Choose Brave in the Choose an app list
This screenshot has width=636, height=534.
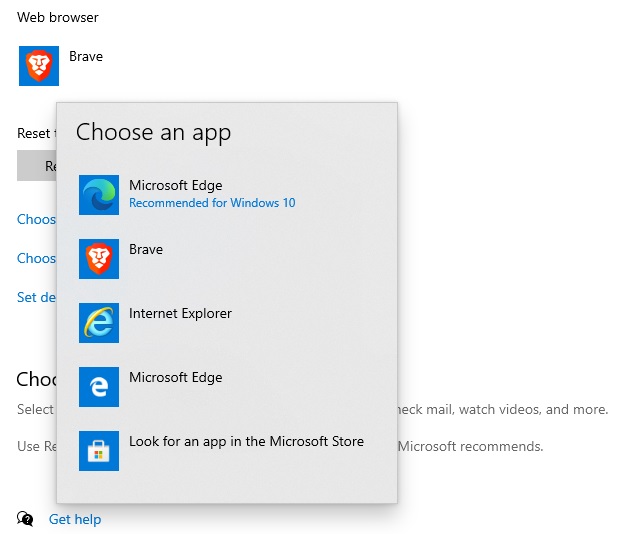click(227, 259)
